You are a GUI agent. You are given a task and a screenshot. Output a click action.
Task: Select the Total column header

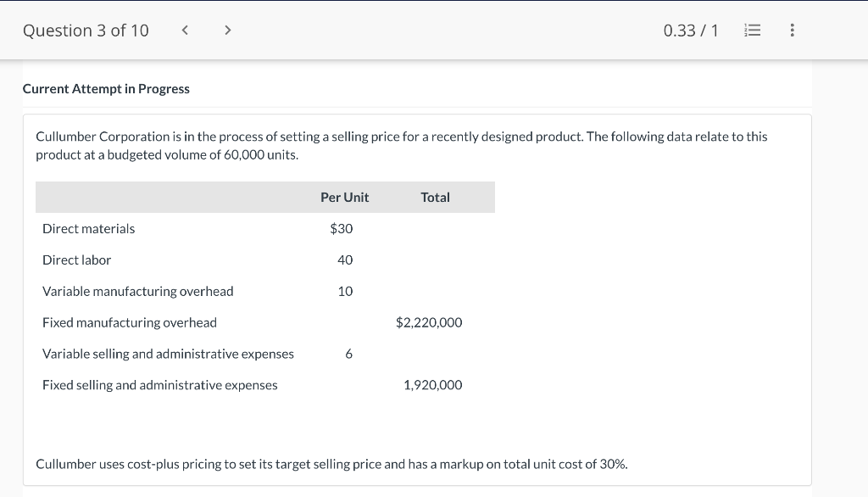click(435, 198)
